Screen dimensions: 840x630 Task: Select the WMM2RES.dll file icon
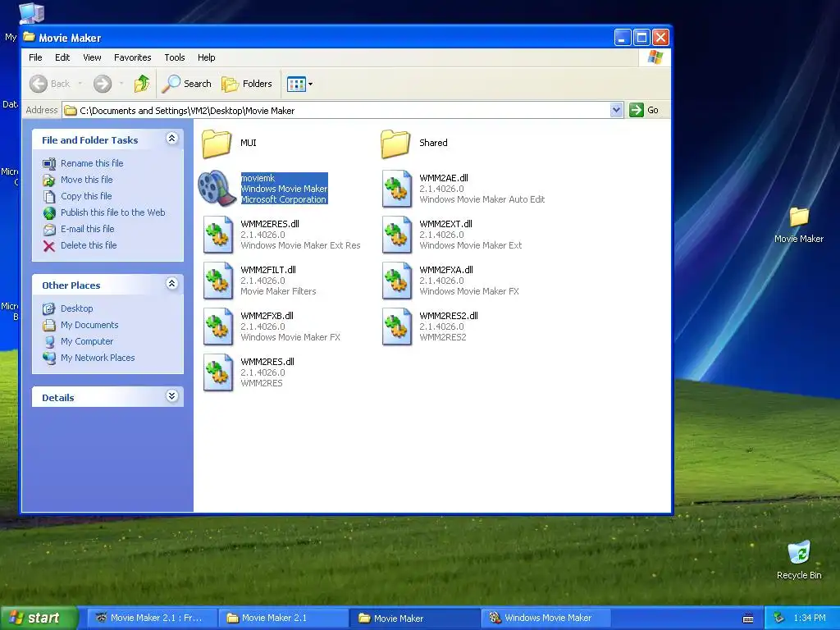pyautogui.click(x=217, y=373)
